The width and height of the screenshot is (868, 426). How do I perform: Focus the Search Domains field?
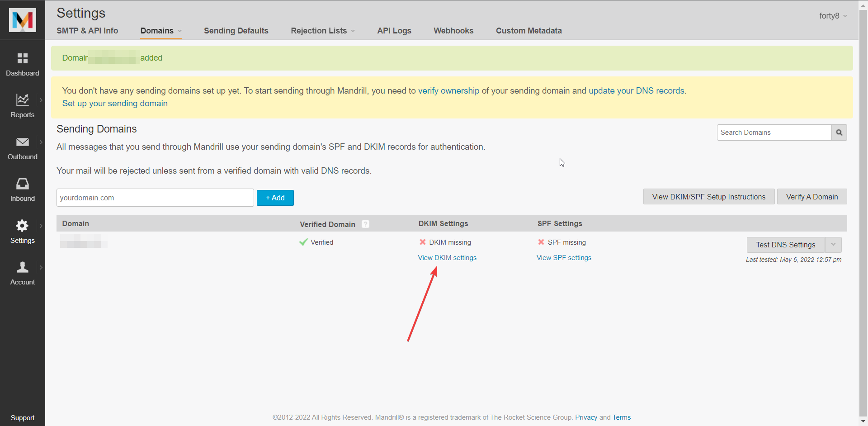tap(774, 133)
